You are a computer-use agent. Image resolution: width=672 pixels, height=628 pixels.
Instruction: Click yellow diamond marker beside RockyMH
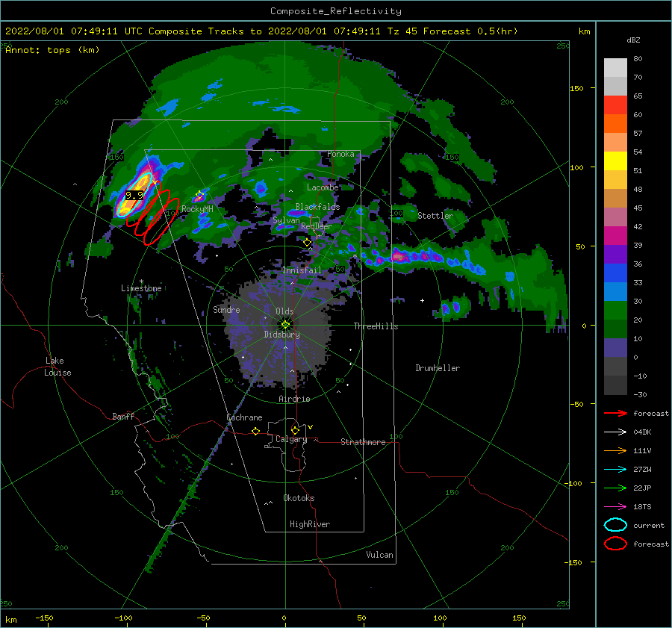(x=199, y=196)
